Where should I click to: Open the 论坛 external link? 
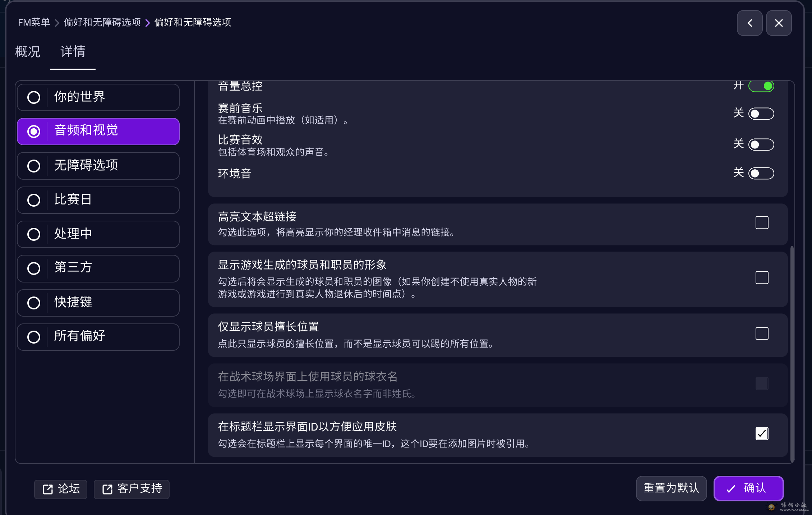tap(60, 489)
